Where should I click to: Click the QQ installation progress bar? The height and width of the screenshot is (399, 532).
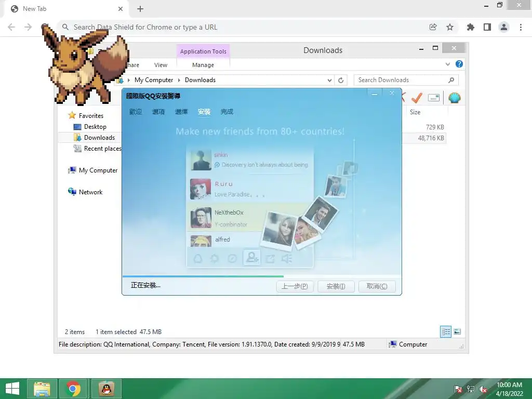tap(262, 276)
